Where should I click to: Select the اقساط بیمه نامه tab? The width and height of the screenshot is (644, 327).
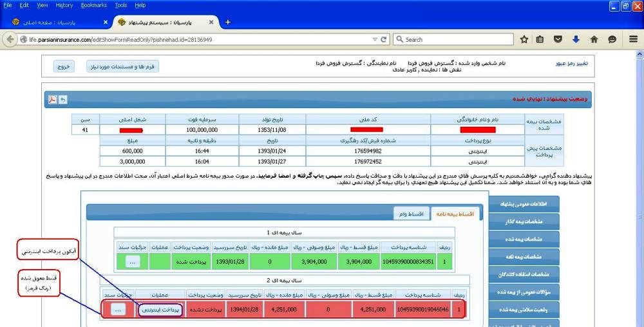pyautogui.click(x=455, y=214)
